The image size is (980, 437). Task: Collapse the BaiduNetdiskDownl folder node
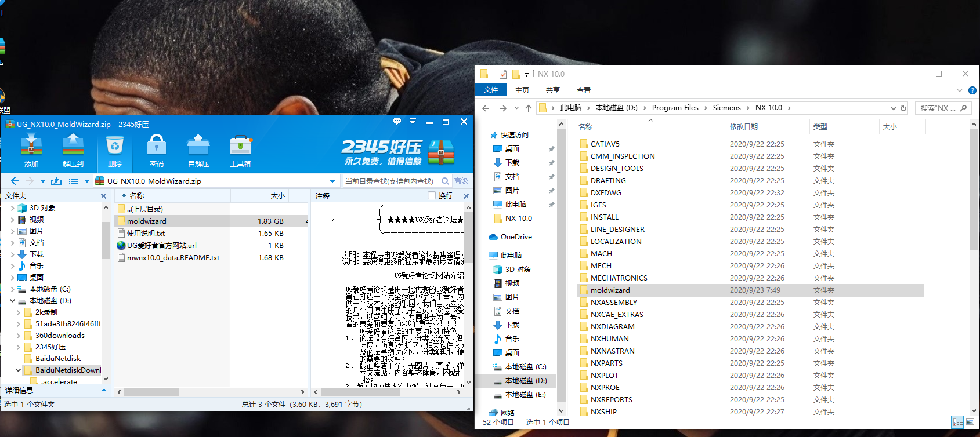(x=19, y=370)
